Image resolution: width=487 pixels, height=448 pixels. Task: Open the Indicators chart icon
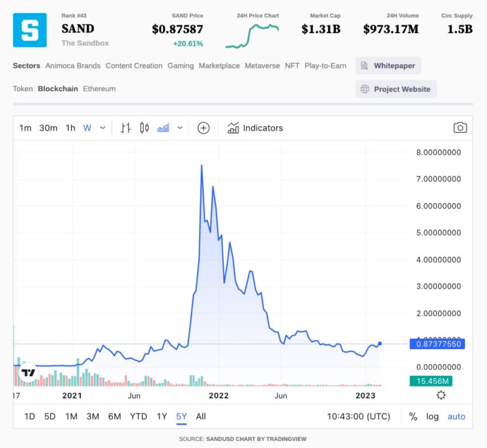pyautogui.click(x=233, y=128)
